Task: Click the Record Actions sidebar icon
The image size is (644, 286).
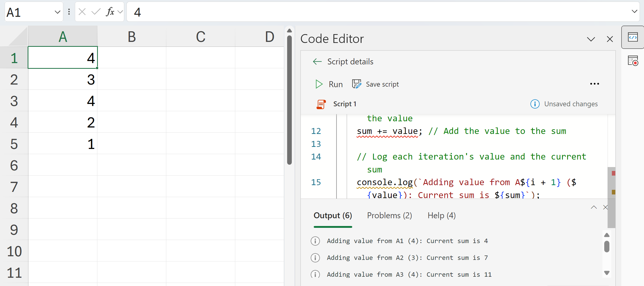Action: 633,61
